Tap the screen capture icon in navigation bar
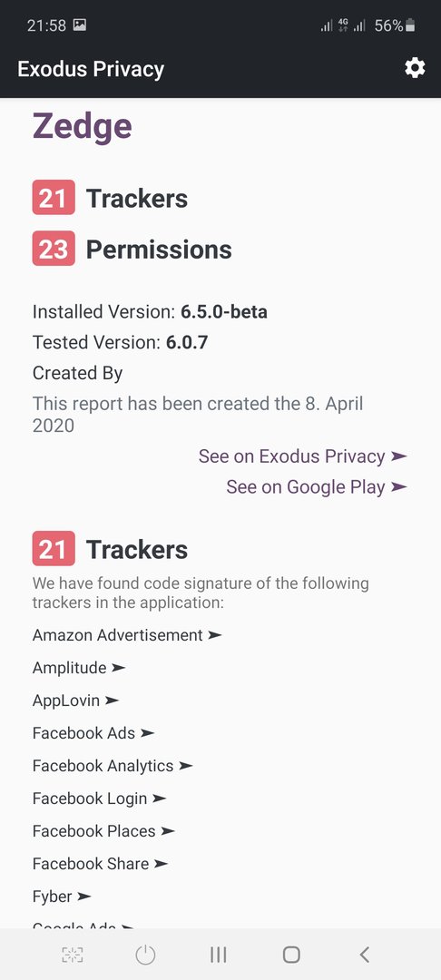This screenshot has height=980, width=441. pos(73,955)
